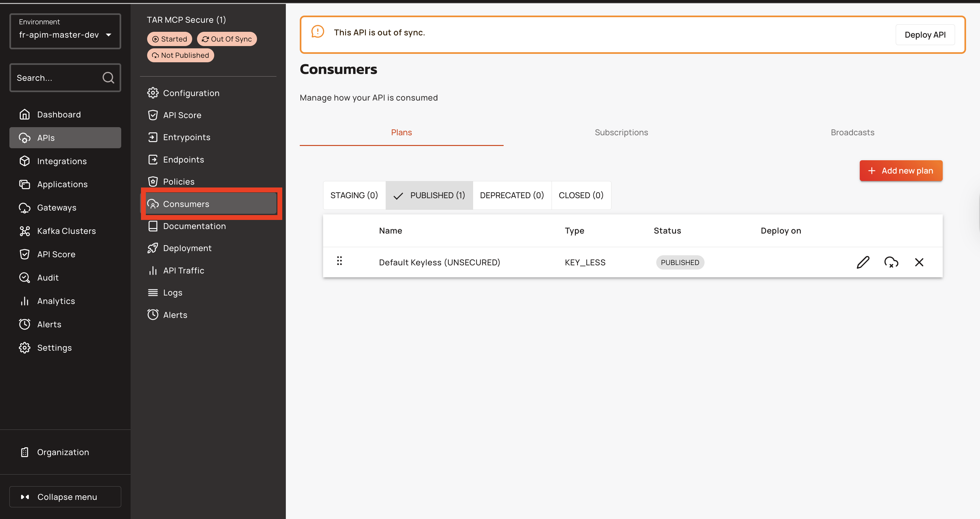Select the DEPRECATED (0) filter toggle
The height and width of the screenshot is (519, 980).
(512, 195)
